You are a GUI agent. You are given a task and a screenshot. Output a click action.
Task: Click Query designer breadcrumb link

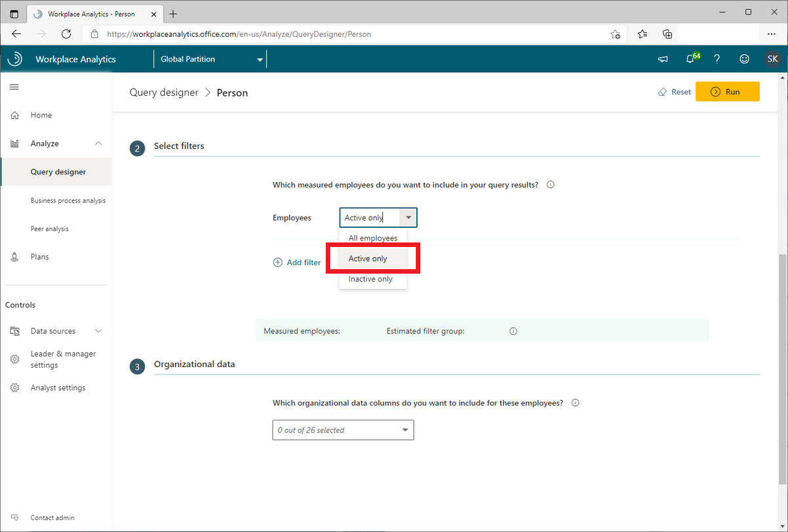pyautogui.click(x=164, y=93)
